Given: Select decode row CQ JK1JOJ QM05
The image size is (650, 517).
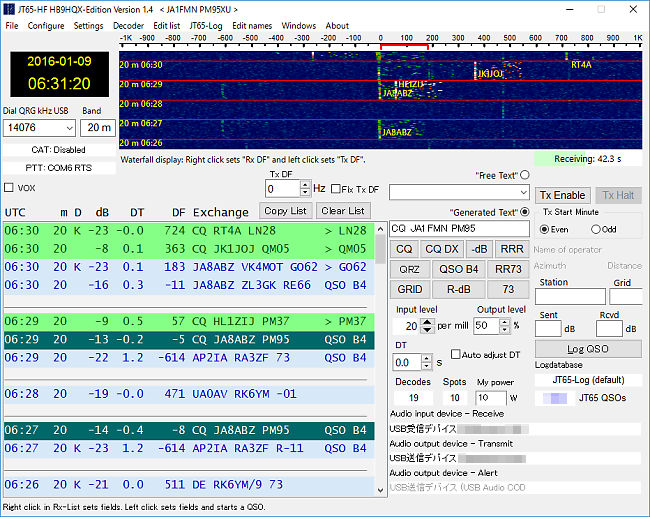Looking at the screenshot, I should (189, 249).
